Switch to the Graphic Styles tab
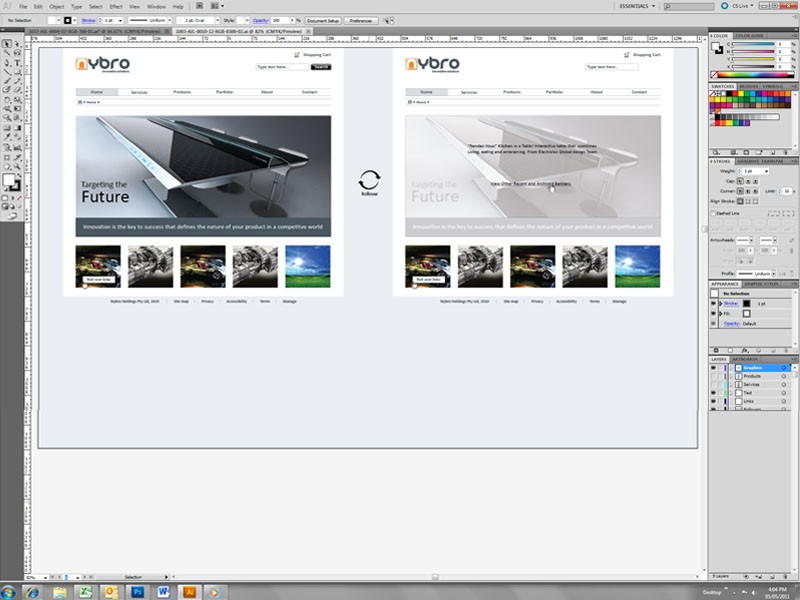This screenshot has width=800, height=600. click(762, 284)
